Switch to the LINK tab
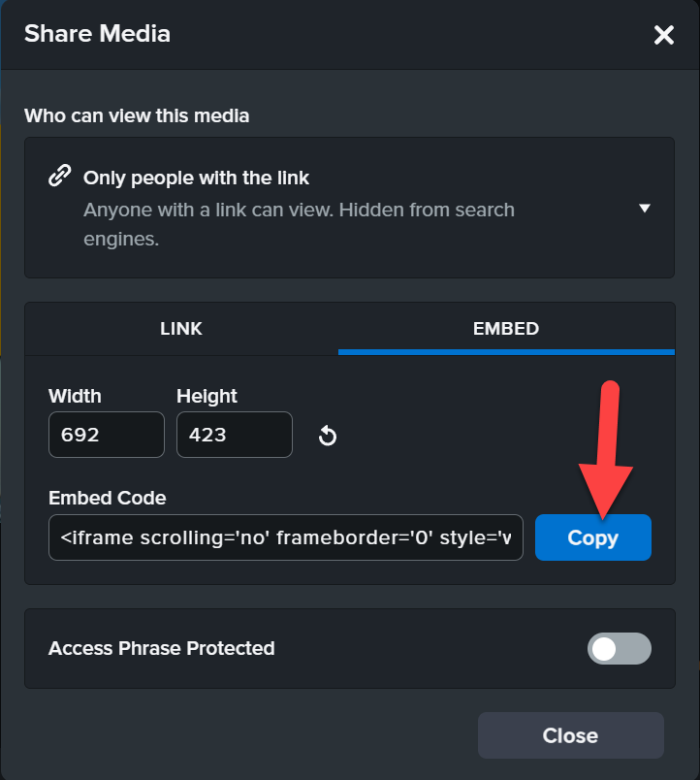Image resolution: width=700 pixels, height=780 pixels. (x=180, y=328)
